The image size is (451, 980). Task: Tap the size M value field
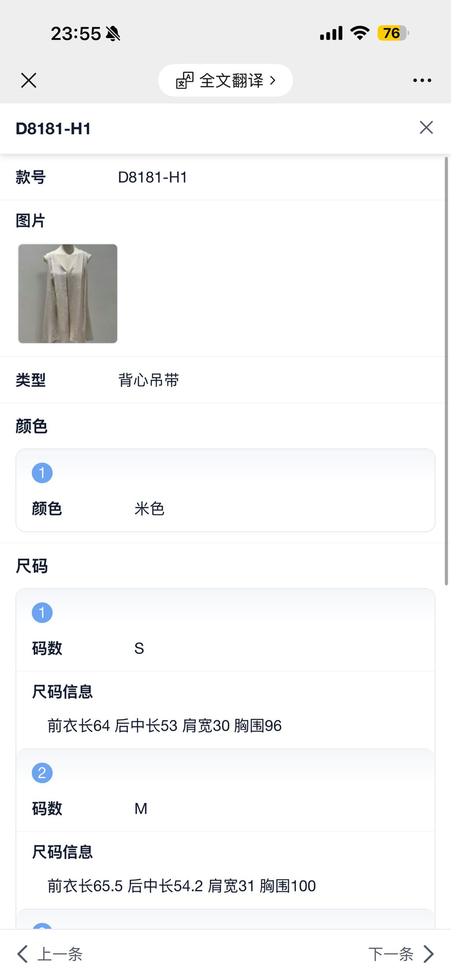point(141,809)
